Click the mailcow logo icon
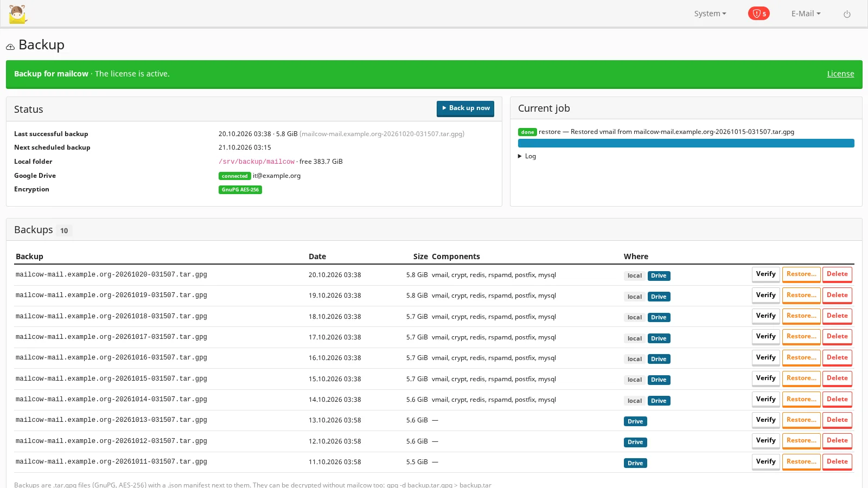The image size is (868, 488). coord(18,14)
